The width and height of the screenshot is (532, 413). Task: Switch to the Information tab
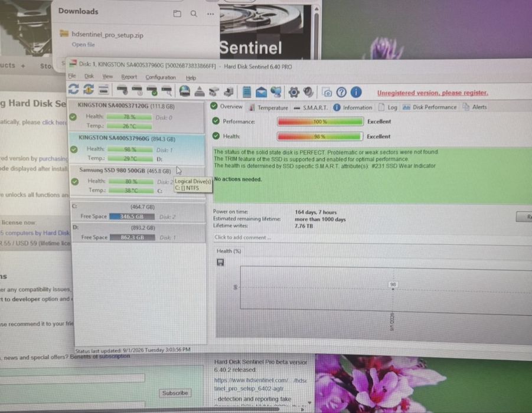(353, 107)
